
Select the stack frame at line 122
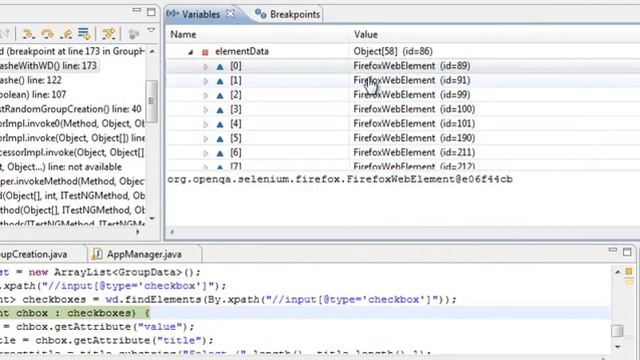[x=31, y=80]
